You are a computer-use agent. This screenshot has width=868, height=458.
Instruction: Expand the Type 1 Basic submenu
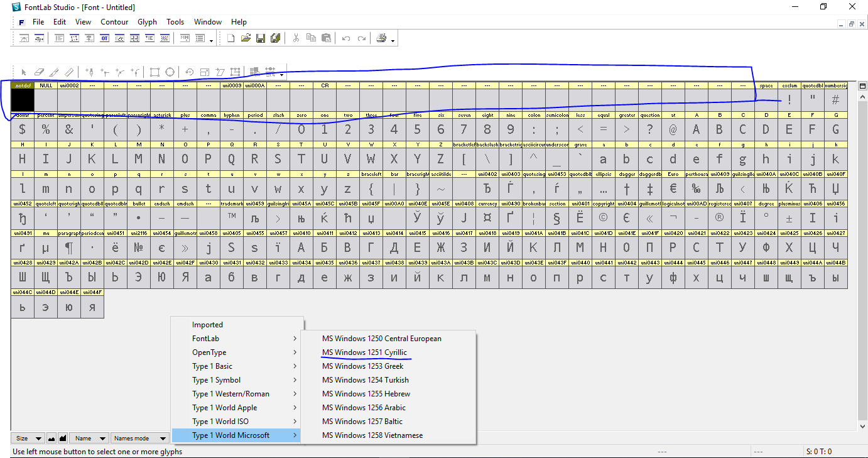(237, 366)
